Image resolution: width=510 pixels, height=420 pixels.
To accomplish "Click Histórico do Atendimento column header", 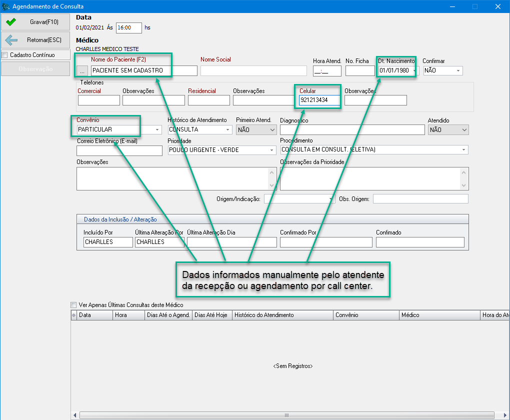I will (282, 315).
